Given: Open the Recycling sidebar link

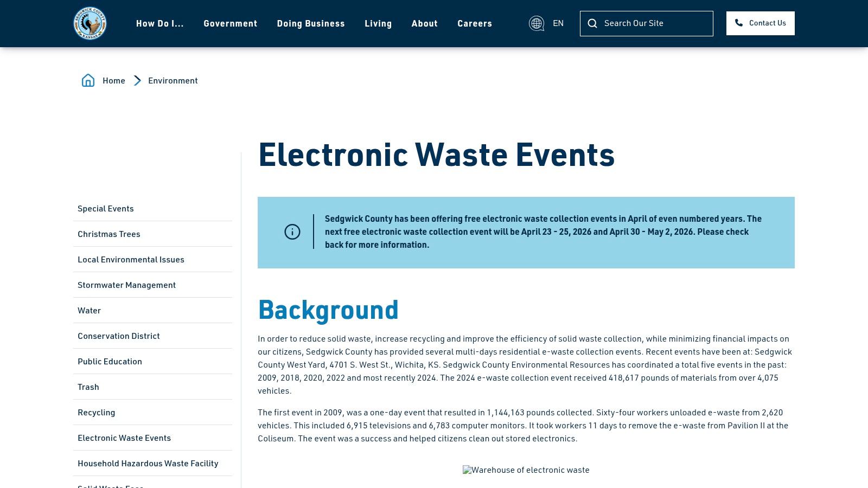Looking at the screenshot, I should tap(96, 412).
